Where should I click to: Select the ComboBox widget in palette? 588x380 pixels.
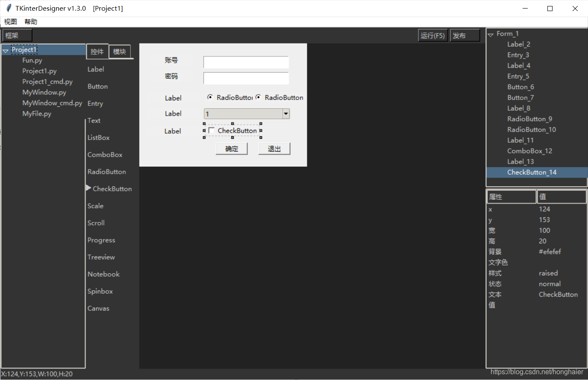(105, 155)
